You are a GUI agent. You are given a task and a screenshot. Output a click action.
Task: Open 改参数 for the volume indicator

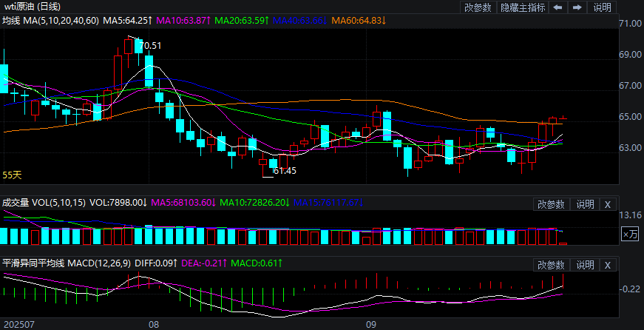[x=551, y=204]
